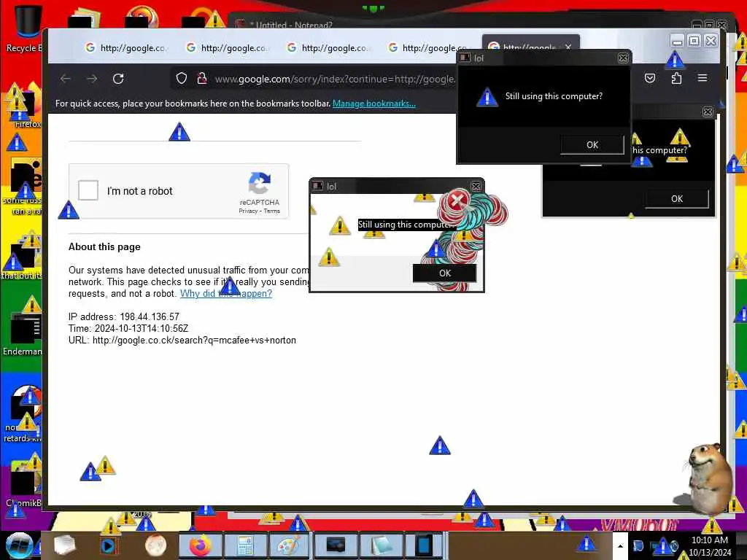
Task: Open Notepad from the taskbar
Action: pyautogui.click(x=381, y=545)
